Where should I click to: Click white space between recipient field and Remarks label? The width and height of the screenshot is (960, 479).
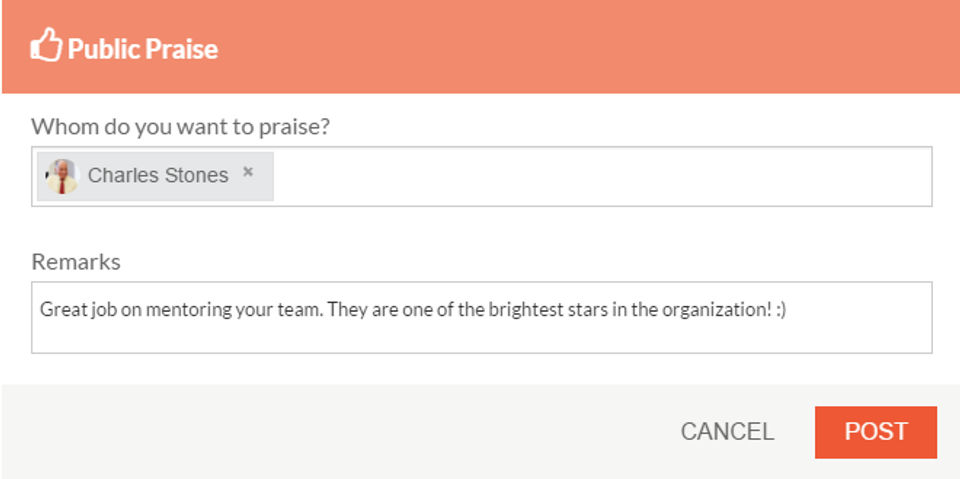(x=480, y=228)
